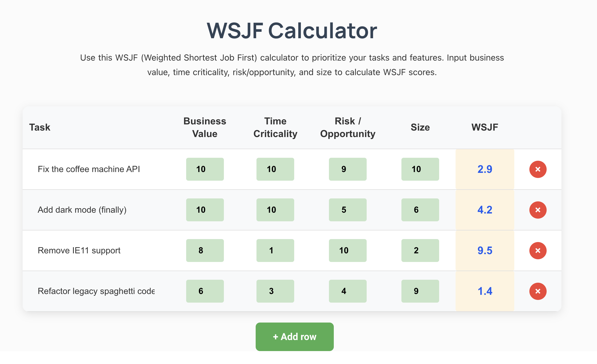Click Business Value field for coffee machine API
597x364 pixels.
click(x=205, y=169)
